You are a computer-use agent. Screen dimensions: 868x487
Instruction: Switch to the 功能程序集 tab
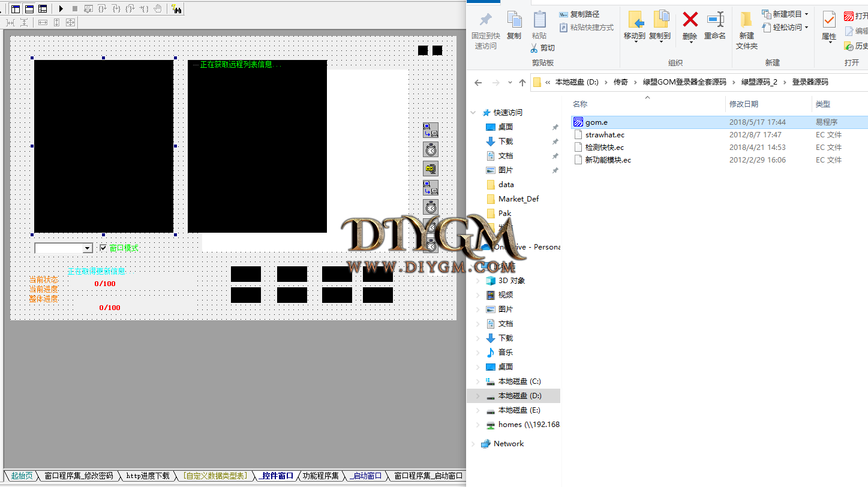click(x=320, y=476)
